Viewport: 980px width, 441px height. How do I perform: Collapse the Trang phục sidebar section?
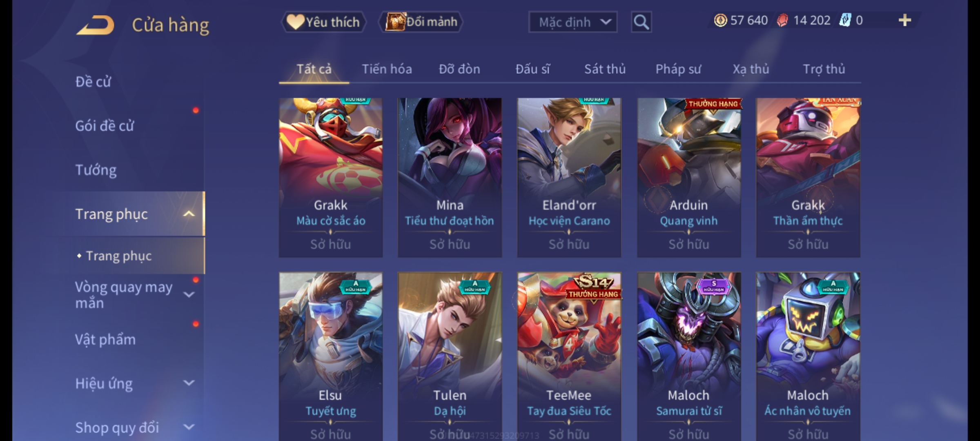[189, 214]
